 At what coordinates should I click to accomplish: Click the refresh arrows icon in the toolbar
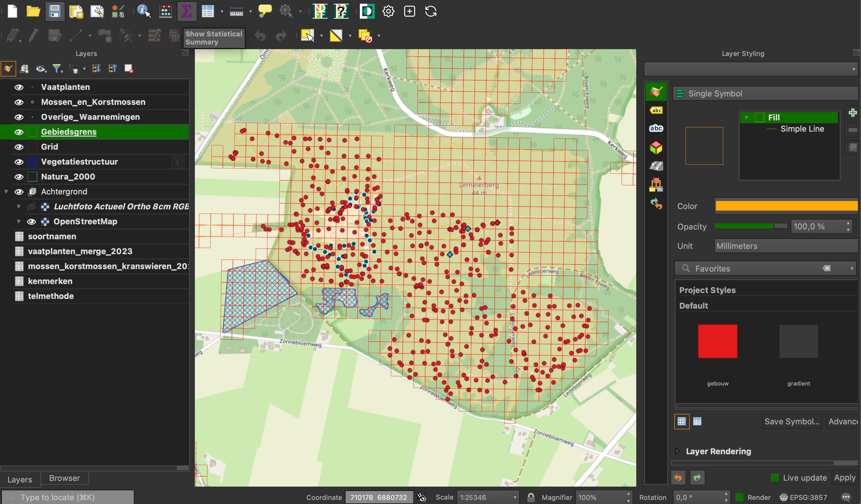tap(431, 11)
